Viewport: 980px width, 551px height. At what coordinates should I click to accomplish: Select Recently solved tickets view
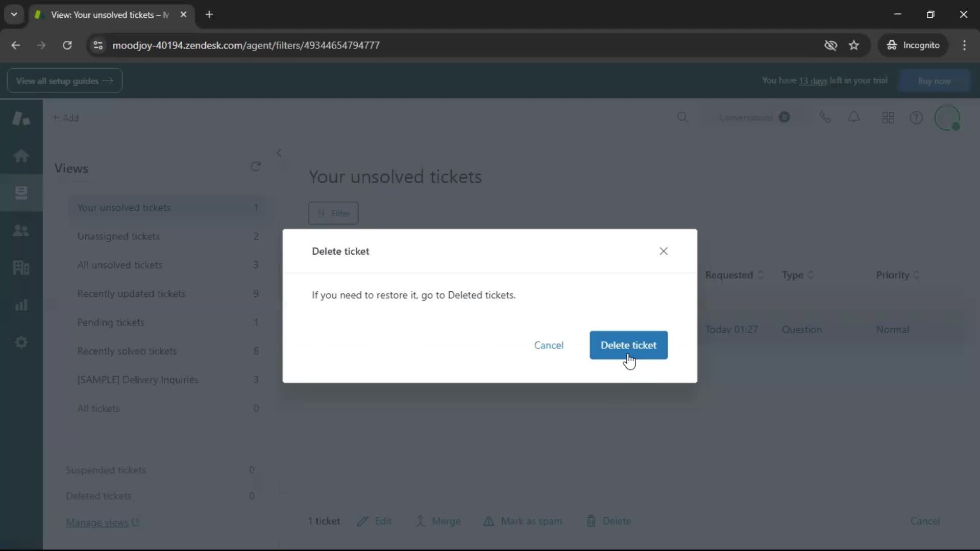[x=166, y=351]
